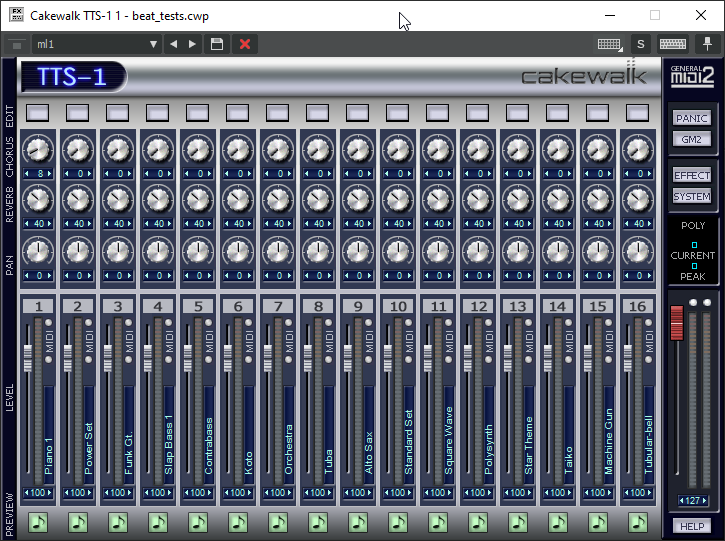
Task: Preview the Piano 1 channel sound
Action: click(37, 521)
